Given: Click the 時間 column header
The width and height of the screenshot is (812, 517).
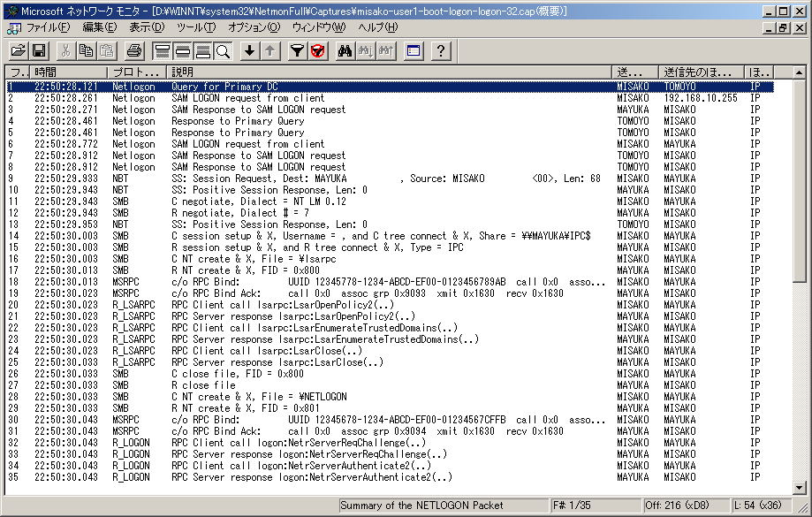Looking at the screenshot, I should [68, 72].
